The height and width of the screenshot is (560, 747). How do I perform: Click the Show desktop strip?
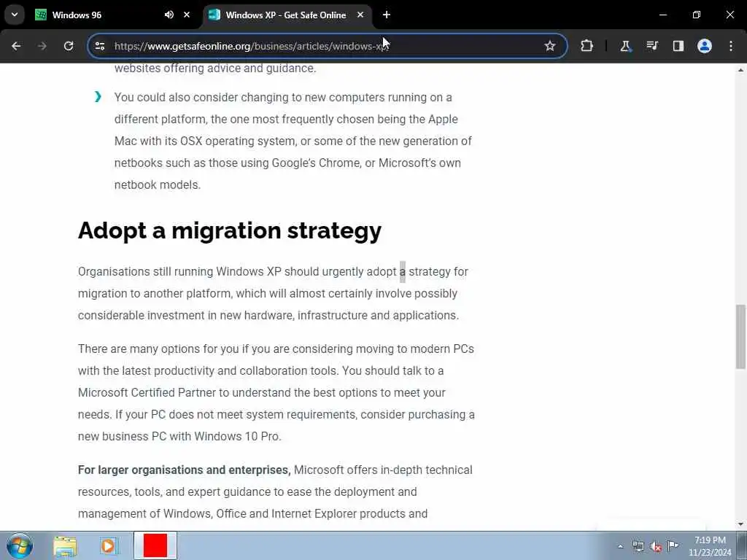click(x=742, y=545)
